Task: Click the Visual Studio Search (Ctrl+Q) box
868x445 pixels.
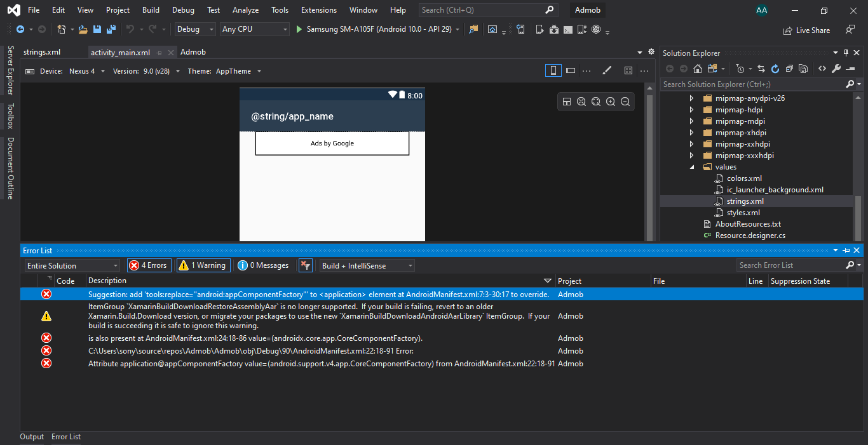Action: coord(488,10)
